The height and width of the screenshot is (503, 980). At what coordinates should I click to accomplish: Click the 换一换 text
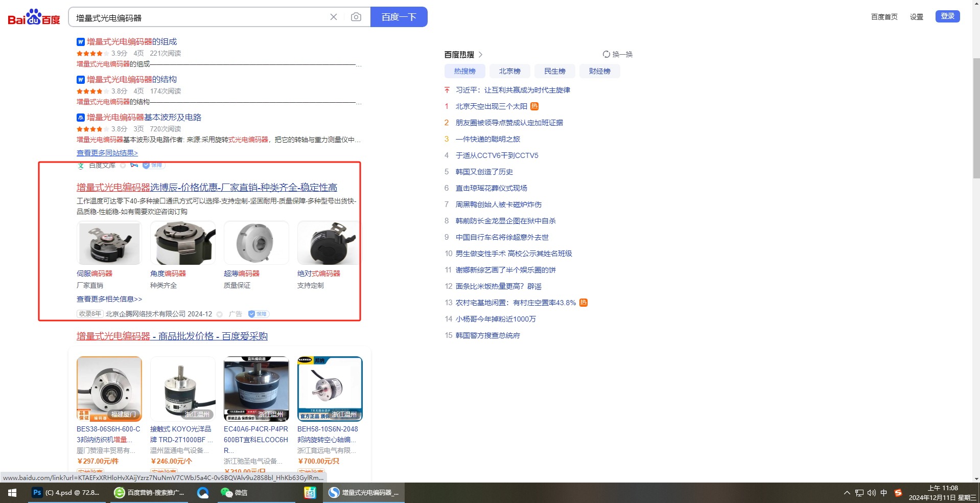click(622, 54)
